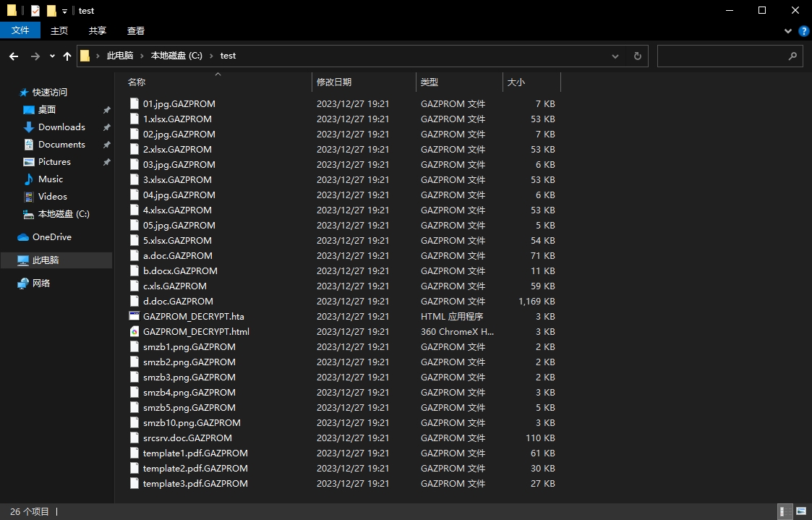The width and height of the screenshot is (812, 520).
Task: Click the file icon of smzb3.png.GAZPROM
Action: coord(134,377)
